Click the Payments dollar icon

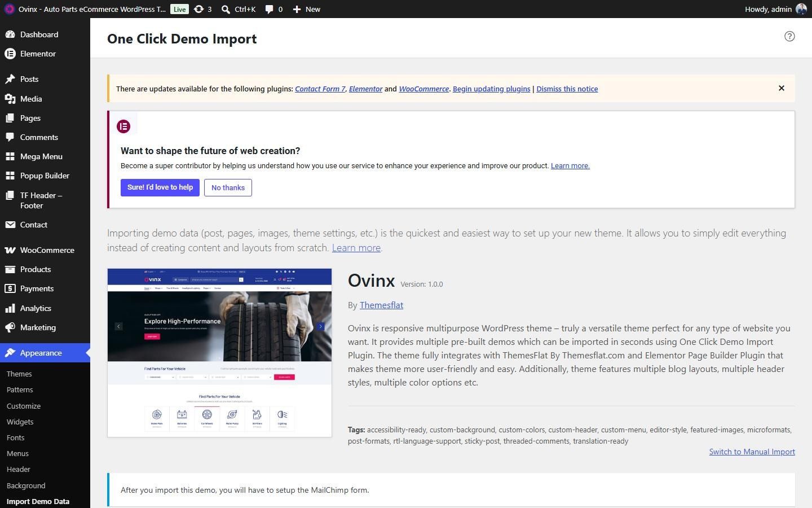(x=10, y=288)
